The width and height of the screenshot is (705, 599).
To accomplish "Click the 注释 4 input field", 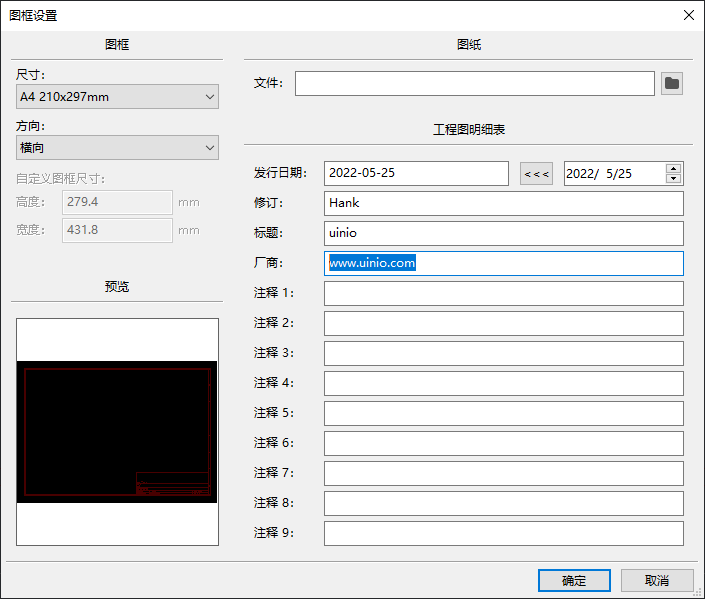I will (x=504, y=383).
